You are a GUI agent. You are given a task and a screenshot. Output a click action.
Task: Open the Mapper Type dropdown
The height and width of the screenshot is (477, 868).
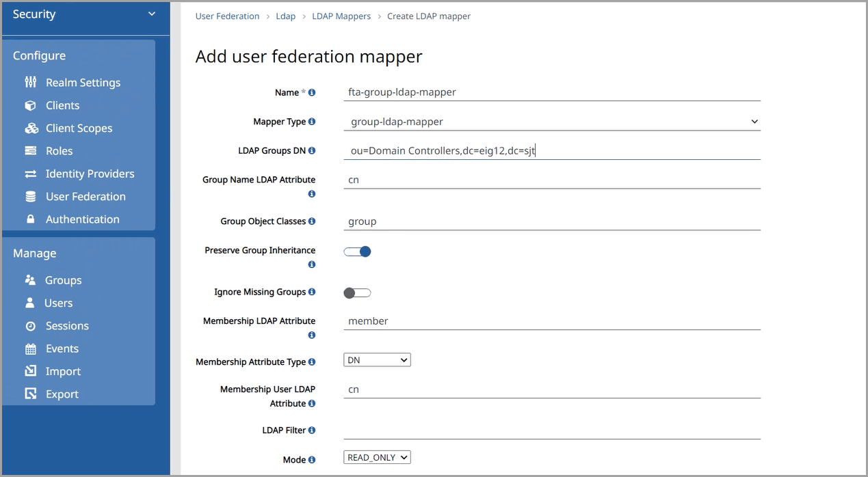[551, 122]
